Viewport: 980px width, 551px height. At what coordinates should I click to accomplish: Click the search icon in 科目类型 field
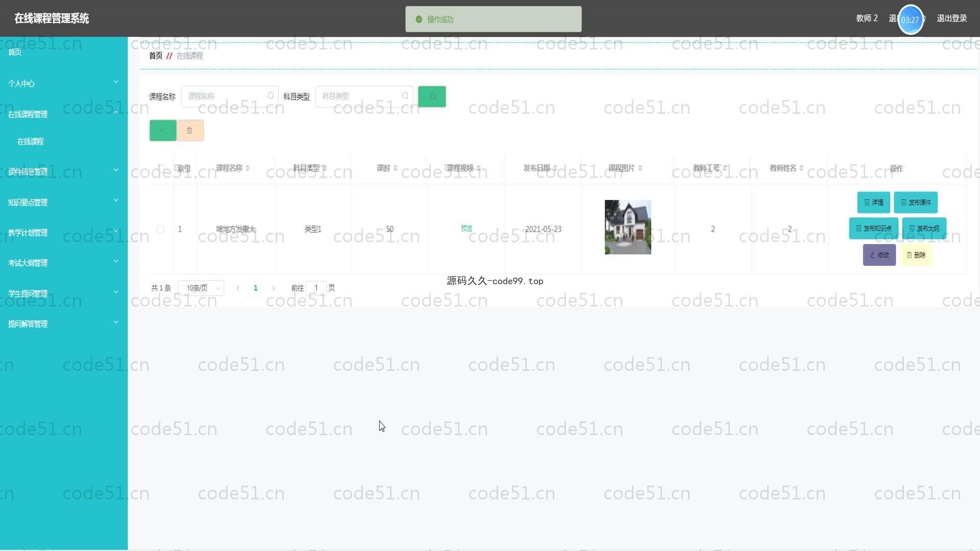[405, 96]
